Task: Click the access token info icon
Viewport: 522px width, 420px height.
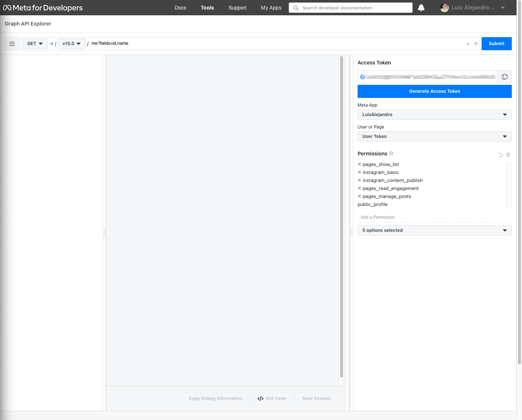Action: click(x=363, y=77)
